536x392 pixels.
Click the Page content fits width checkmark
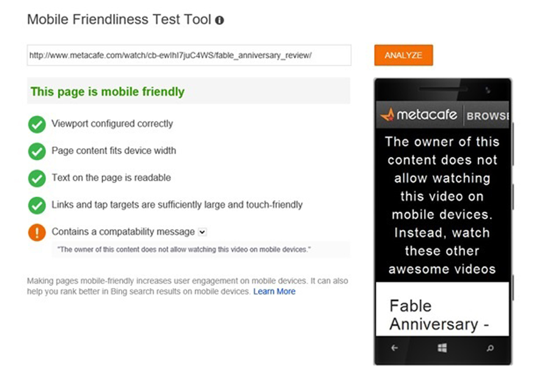37,151
